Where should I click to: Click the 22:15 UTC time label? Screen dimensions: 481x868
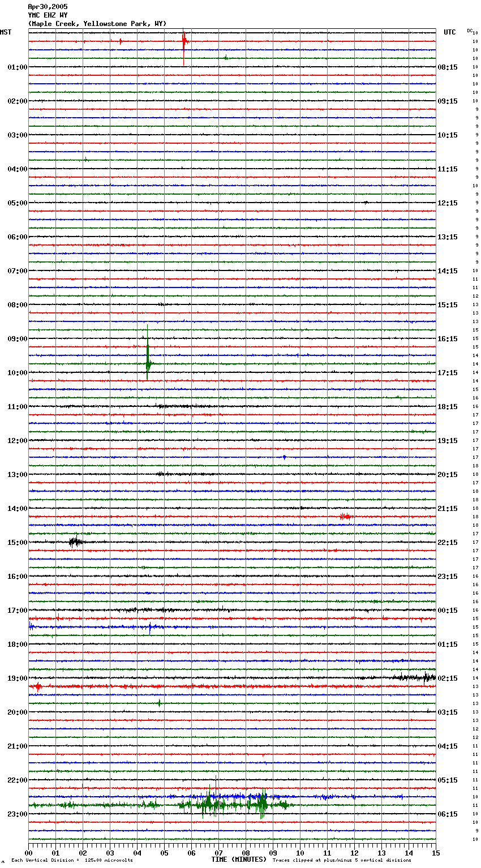coord(448,543)
